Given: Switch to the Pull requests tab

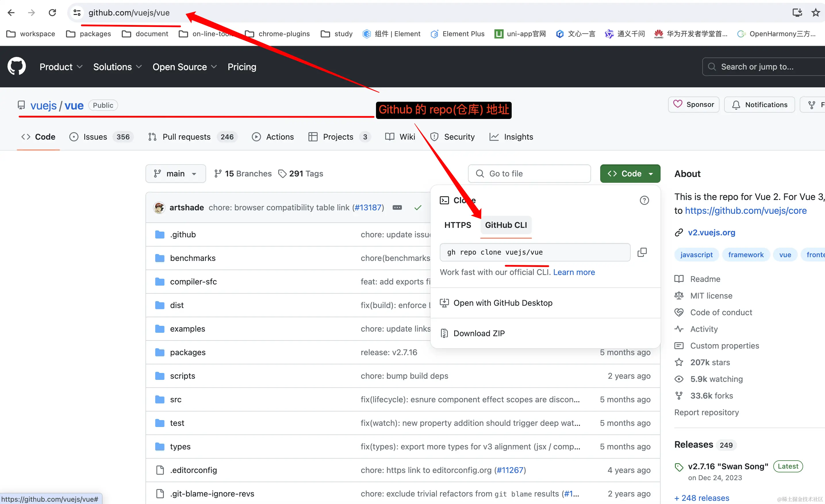Looking at the screenshot, I should pos(193,136).
